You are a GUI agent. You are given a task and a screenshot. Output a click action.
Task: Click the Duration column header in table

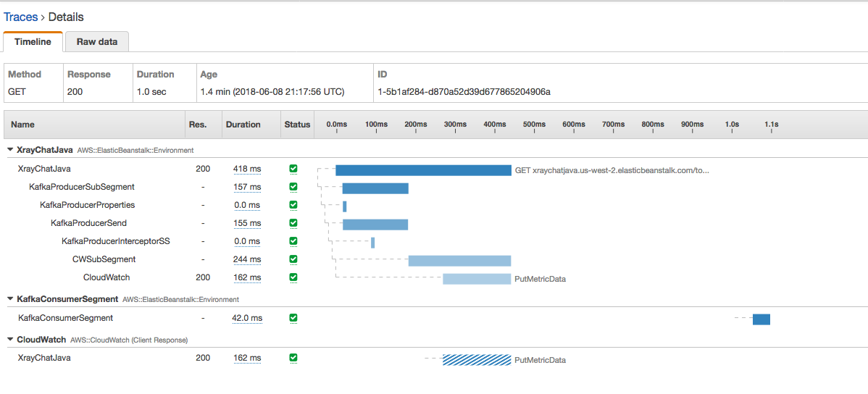(243, 125)
